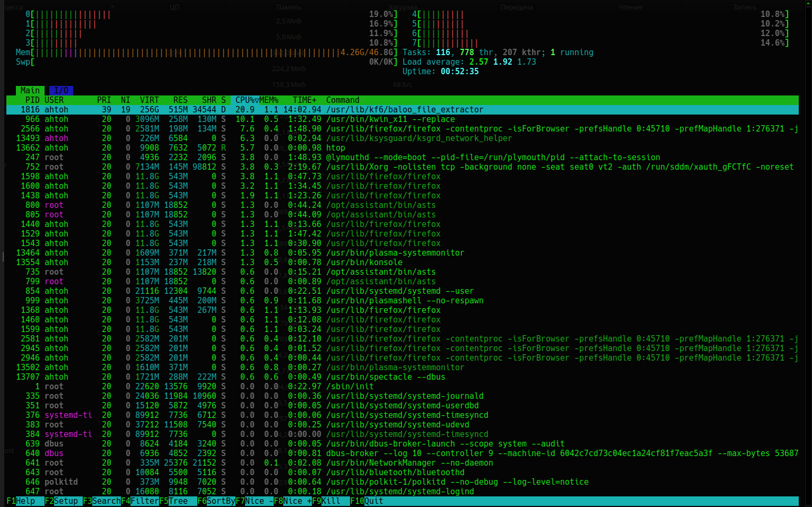Select the plasmashell --no-respawn row
The height and width of the screenshot is (507, 812).
(403, 301)
